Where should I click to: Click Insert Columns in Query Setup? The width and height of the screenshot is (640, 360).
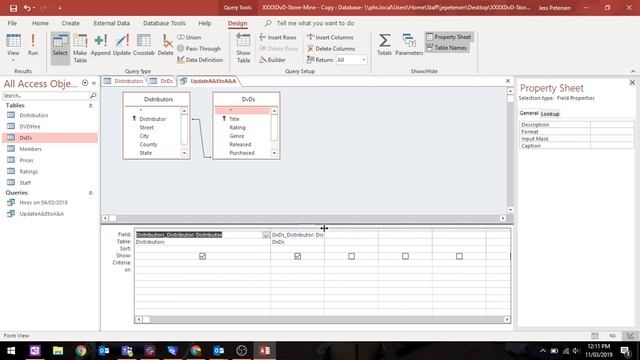(x=330, y=37)
